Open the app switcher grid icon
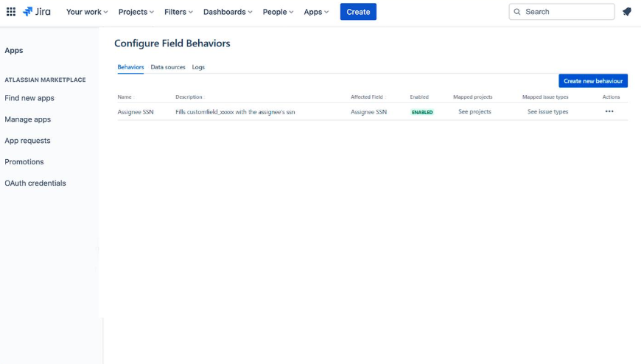641x364 pixels. [11, 12]
